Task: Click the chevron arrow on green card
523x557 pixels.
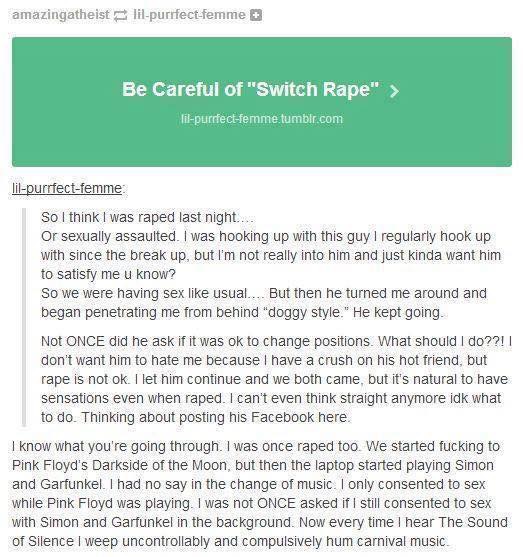Action: click(x=394, y=91)
